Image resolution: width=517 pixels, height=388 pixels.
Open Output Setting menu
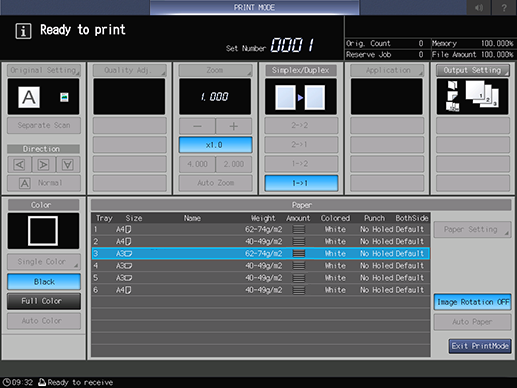(473, 70)
